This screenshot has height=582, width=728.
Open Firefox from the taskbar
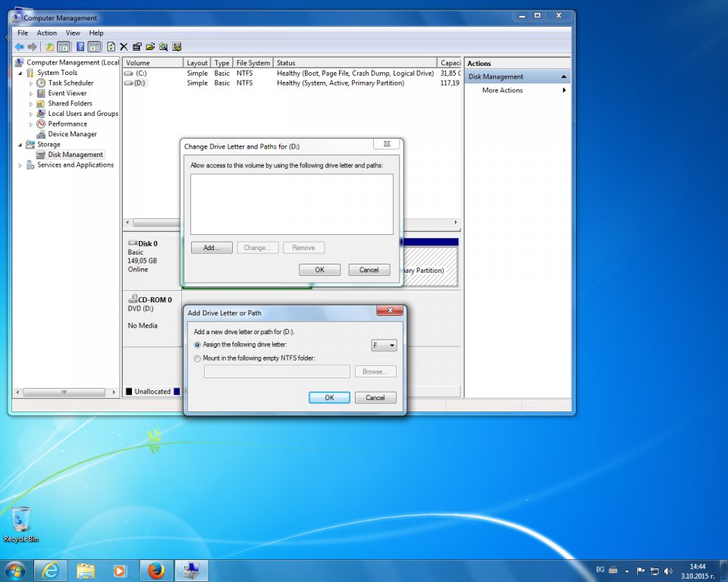(x=156, y=570)
